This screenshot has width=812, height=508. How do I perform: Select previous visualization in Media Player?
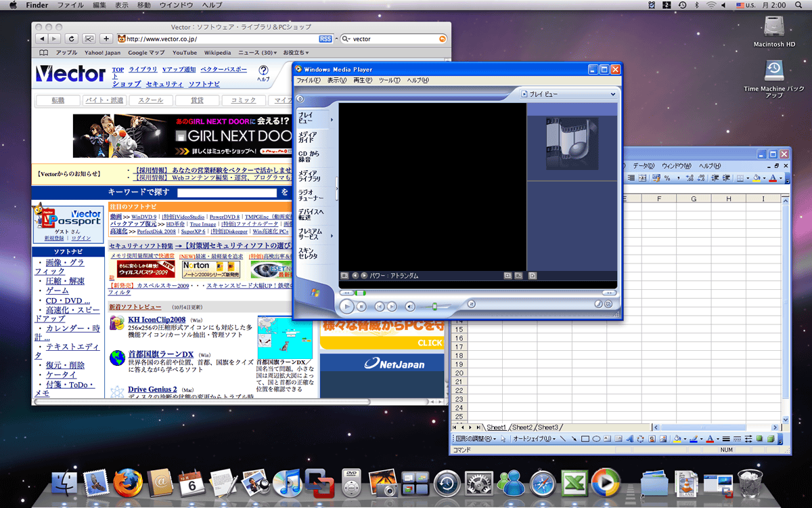pyautogui.click(x=355, y=276)
